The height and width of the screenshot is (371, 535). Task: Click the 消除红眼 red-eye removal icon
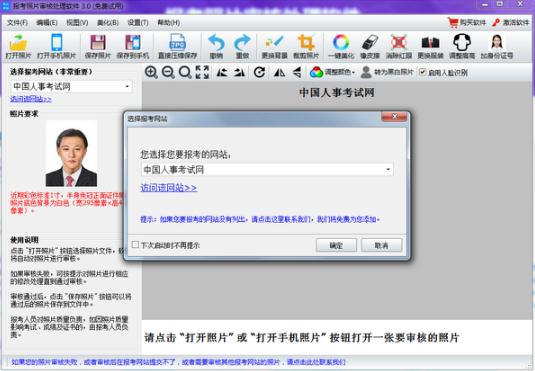[399, 42]
